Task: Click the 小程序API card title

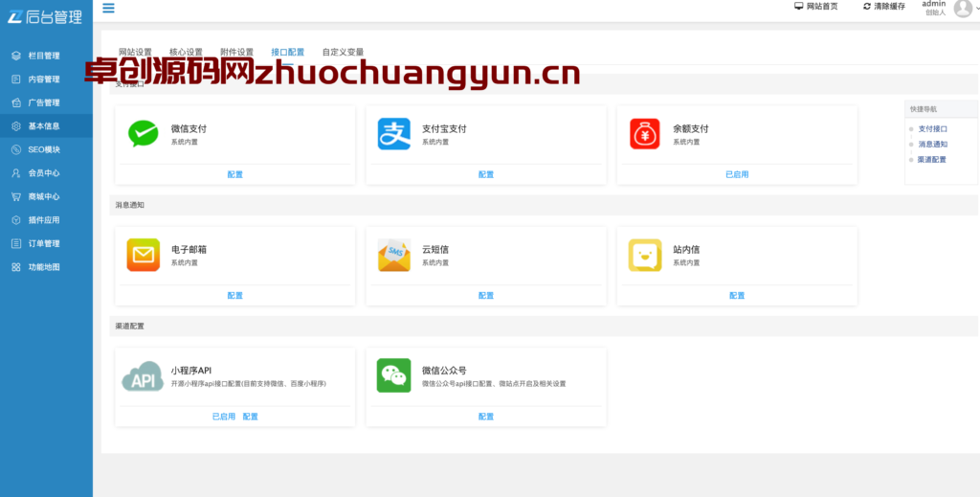Action: tap(191, 371)
